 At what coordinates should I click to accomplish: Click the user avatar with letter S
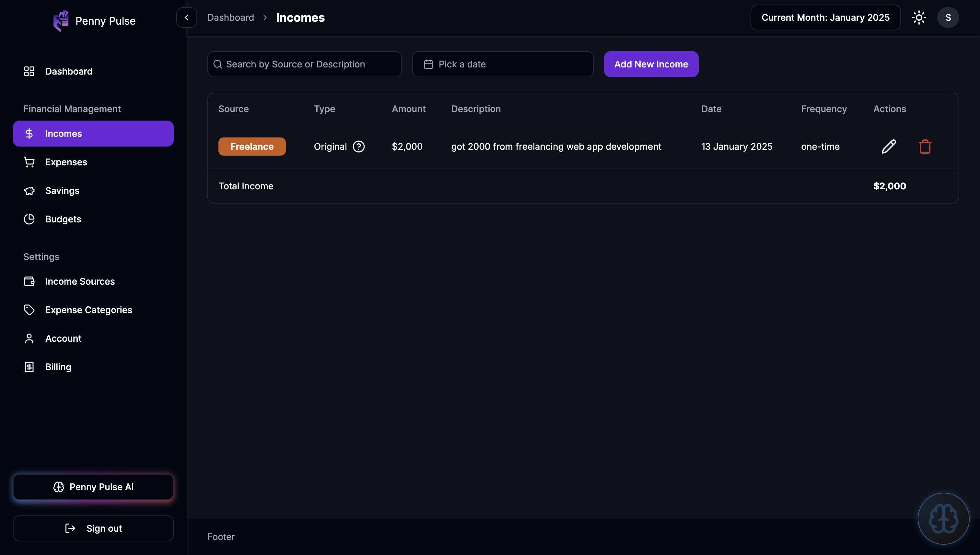948,18
